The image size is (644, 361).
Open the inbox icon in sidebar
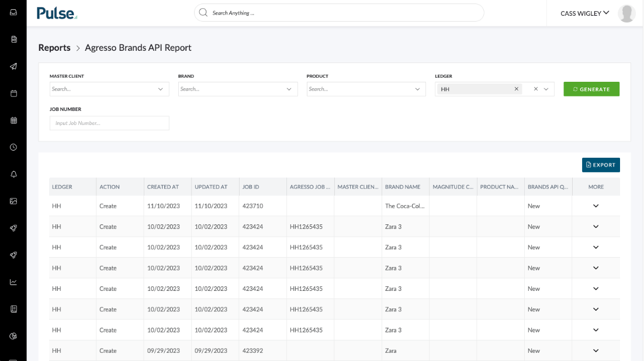coord(13,12)
